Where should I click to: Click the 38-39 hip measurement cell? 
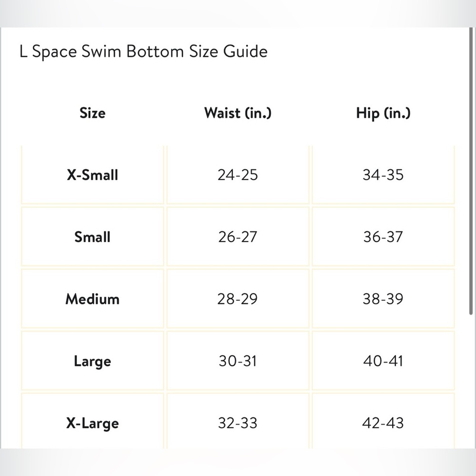(383, 299)
